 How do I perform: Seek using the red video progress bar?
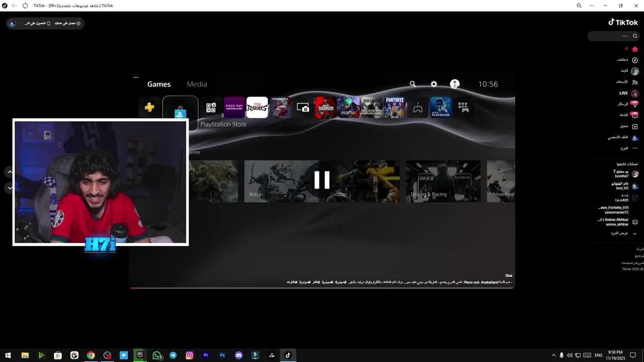(322, 288)
